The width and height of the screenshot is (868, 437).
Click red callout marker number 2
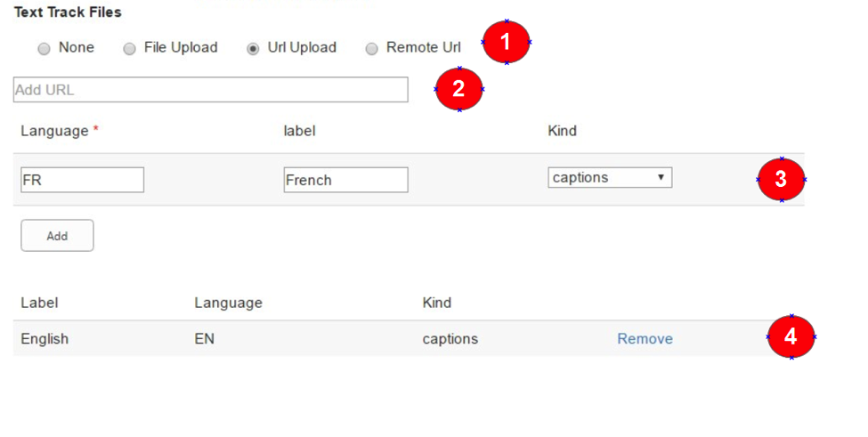458,89
